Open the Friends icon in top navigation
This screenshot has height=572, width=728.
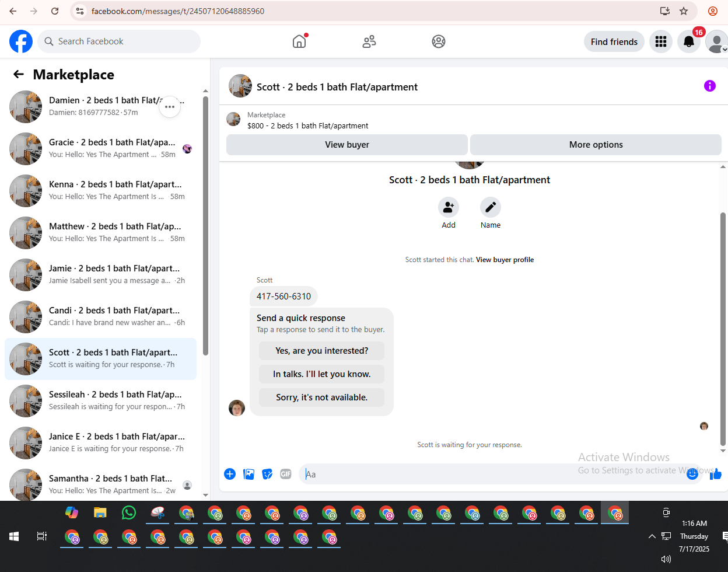pyautogui.click(x=369, y=41)
